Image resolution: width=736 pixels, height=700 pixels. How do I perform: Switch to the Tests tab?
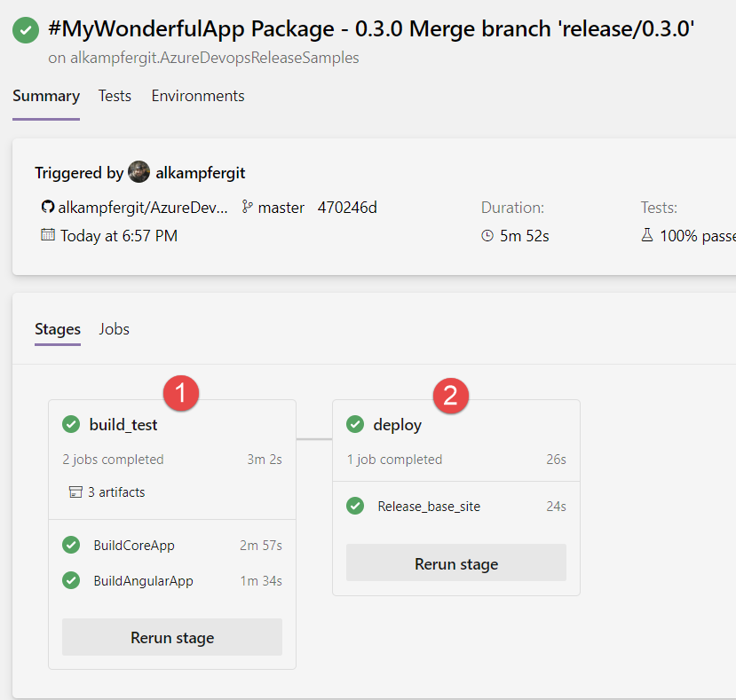click(x=115, y=96)
